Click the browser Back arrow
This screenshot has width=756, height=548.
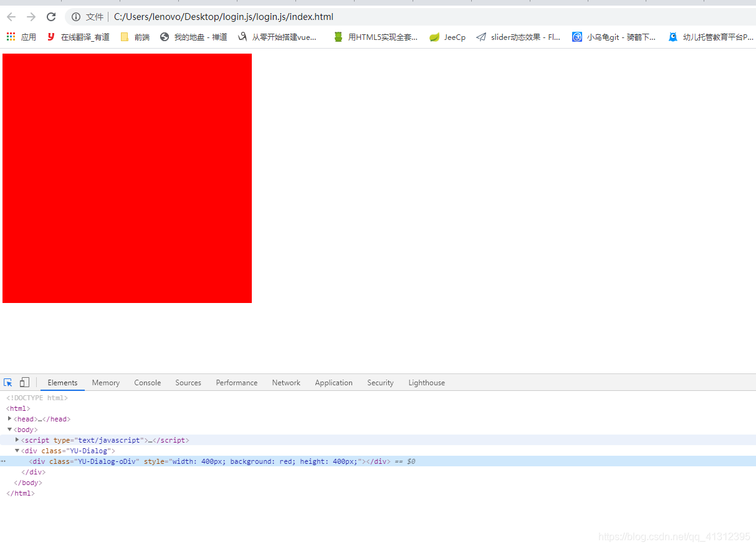tap(11, 17)
